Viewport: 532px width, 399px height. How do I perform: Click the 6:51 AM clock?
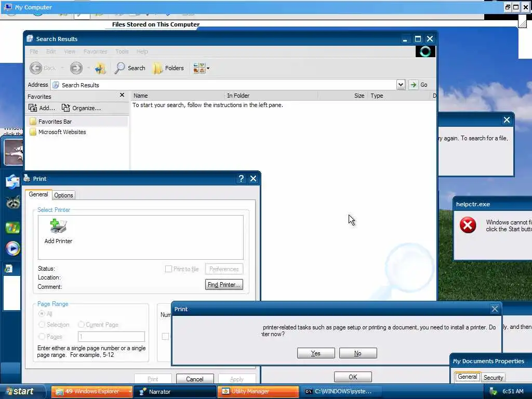[x=513, y=391]
